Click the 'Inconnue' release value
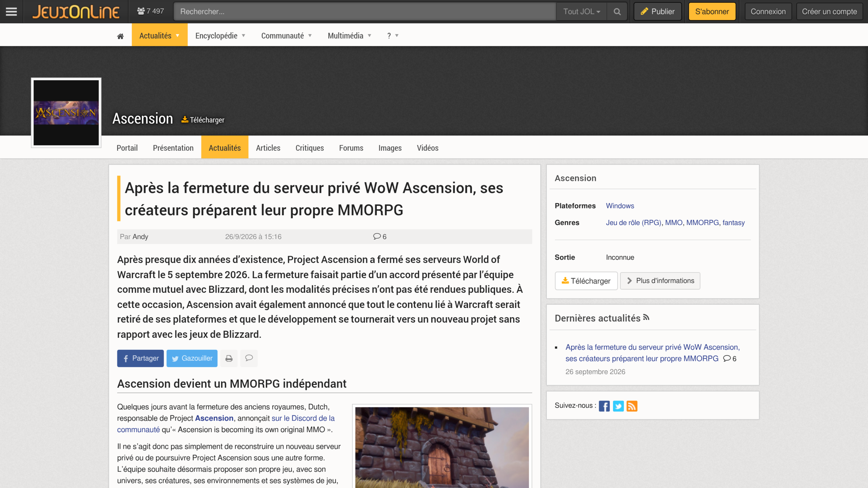The width and height of the screenshot is (868, 488). point(620,257)
